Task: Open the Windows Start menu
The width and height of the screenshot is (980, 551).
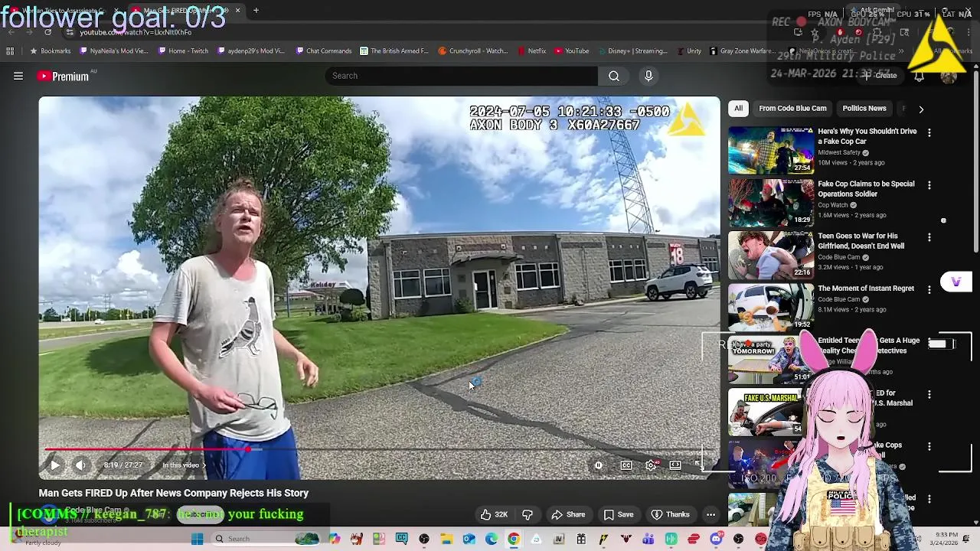Action: pyautogui.click(x=197, y=539)
